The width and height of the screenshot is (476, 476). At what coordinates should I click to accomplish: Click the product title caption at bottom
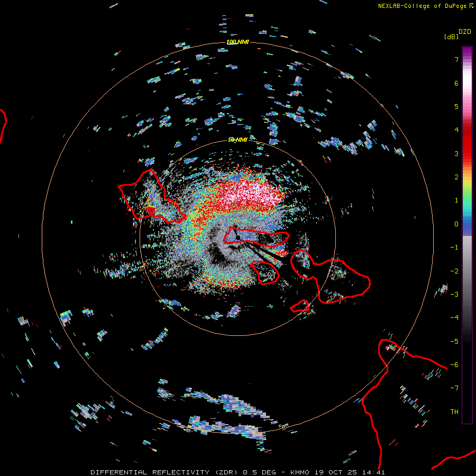(237, 472)
